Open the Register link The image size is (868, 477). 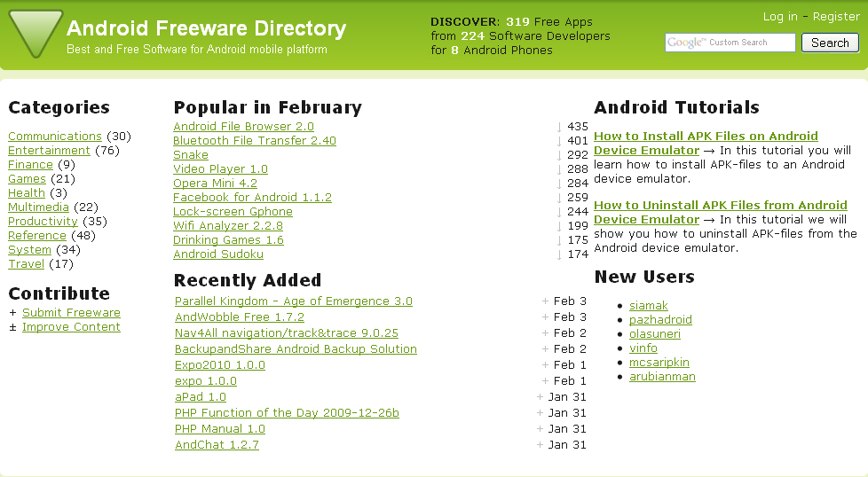836,17
